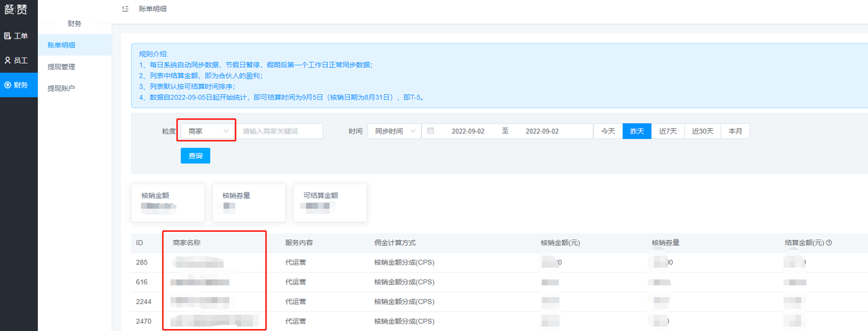This screenshot has width=868, height=331.
Task: Click the start date 2022-09-02 field
Action: pyautogui.click(x=468, y=131)
